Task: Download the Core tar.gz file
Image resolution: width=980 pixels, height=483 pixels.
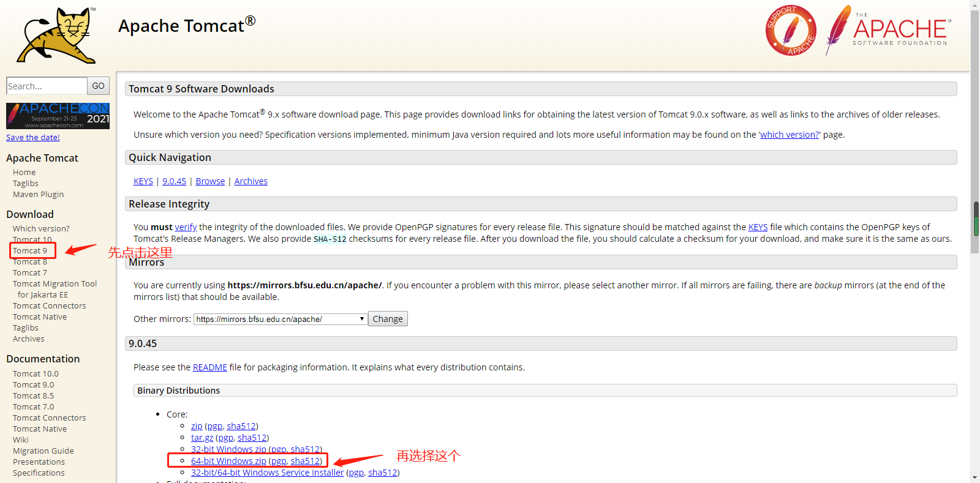Action: pos(202,438)
